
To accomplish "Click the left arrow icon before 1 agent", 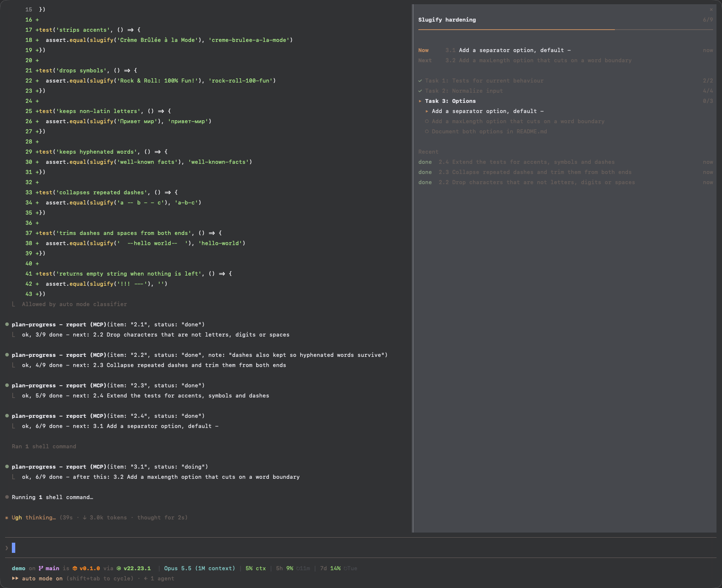I will coord(146,579).
